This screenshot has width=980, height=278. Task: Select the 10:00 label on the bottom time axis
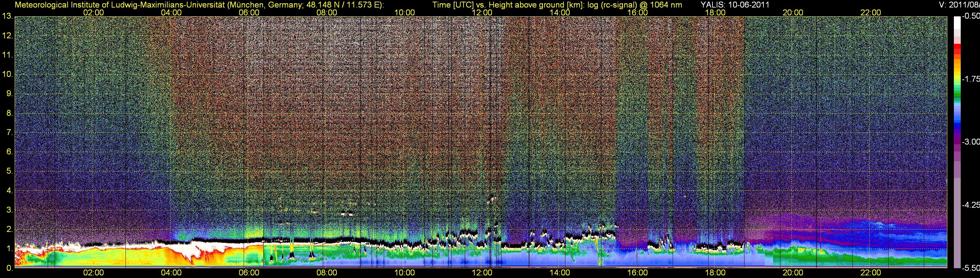click(x=404, y=273)
